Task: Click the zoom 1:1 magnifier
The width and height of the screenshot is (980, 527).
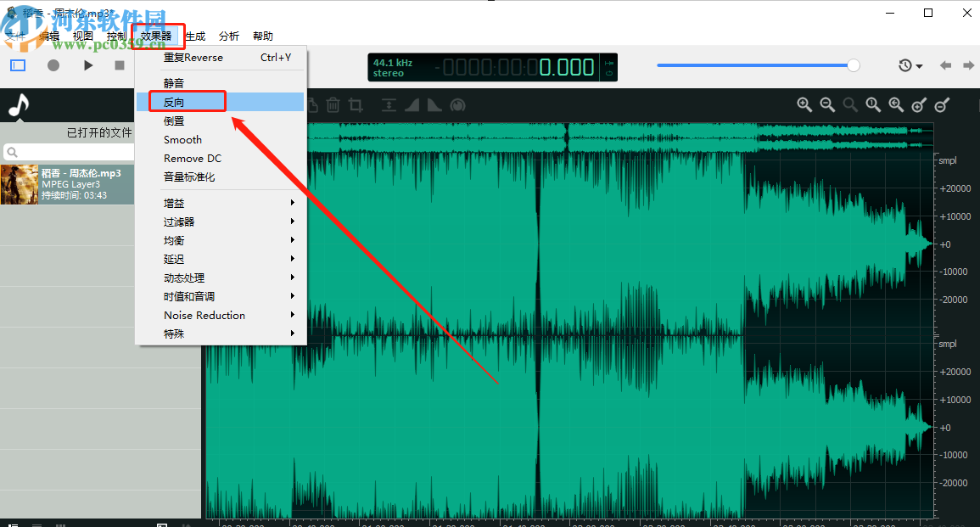Action: coord(873,105)
